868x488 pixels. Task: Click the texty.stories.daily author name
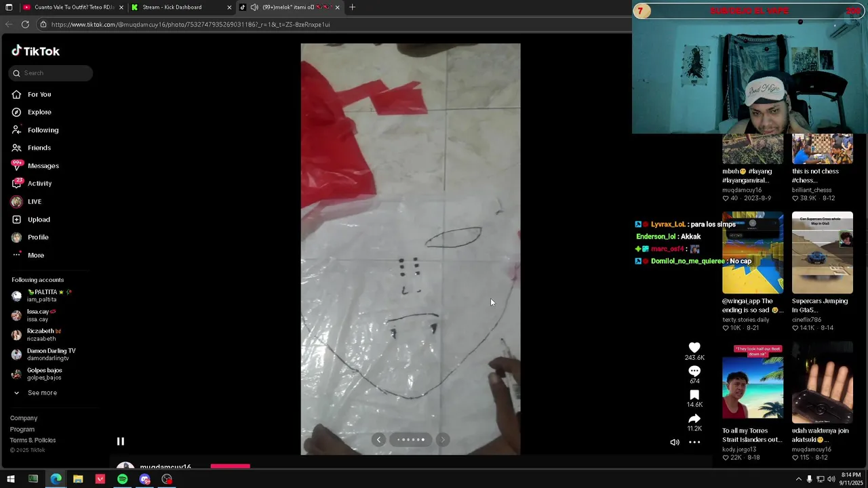(746, 320)
